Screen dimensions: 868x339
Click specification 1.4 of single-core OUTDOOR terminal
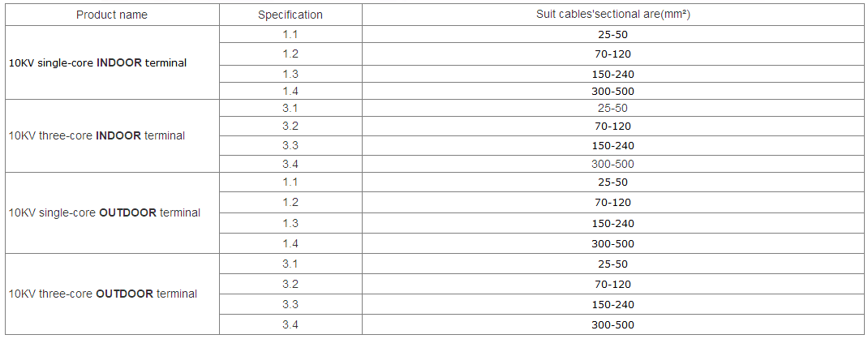[290, 243]
